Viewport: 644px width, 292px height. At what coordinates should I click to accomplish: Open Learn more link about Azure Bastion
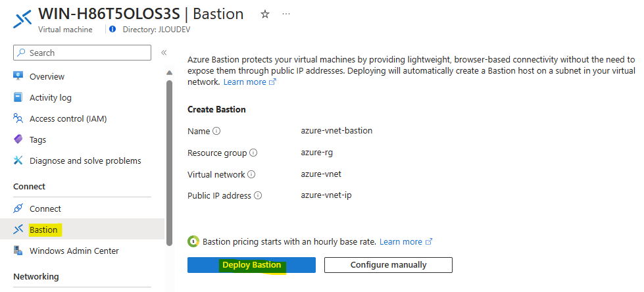250,82
